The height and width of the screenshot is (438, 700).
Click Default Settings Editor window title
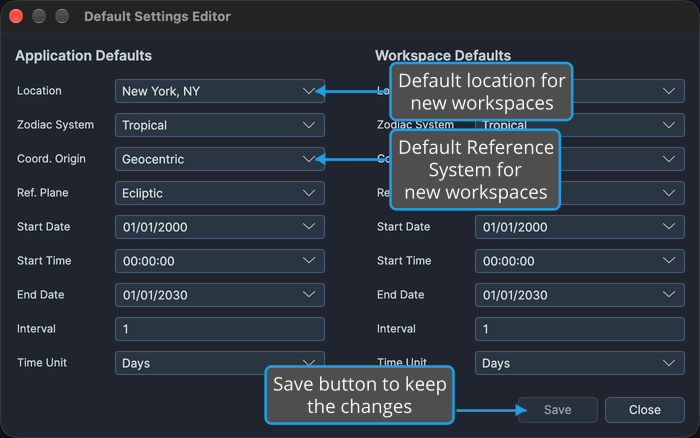point(158,17)
